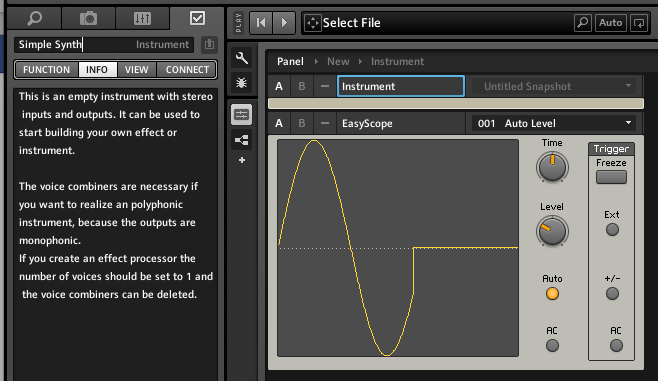Toggle the Auto level button
The height and width of the screenshot is (381, 658).
pos(552,294)
